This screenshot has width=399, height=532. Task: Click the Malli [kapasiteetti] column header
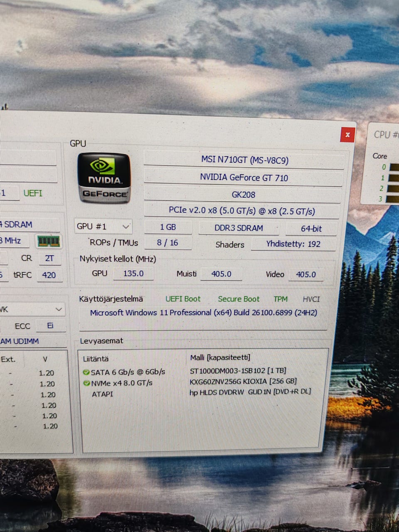point(220,357)
